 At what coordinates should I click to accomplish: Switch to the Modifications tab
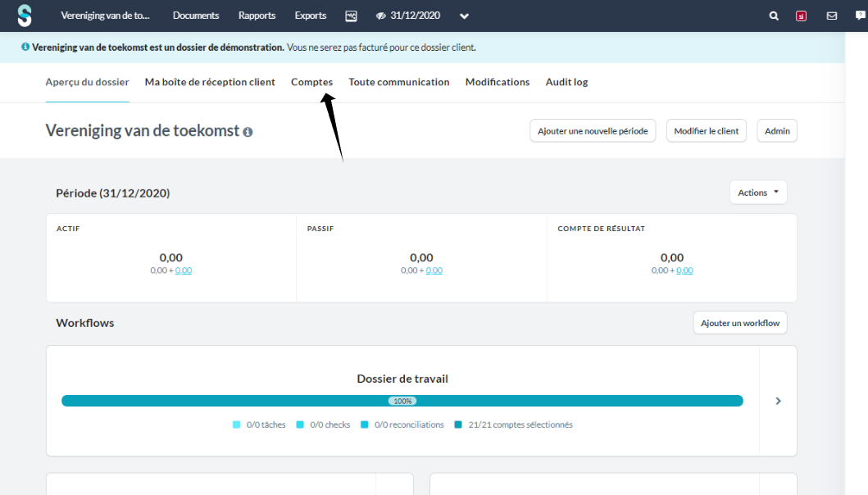point(498,82)
